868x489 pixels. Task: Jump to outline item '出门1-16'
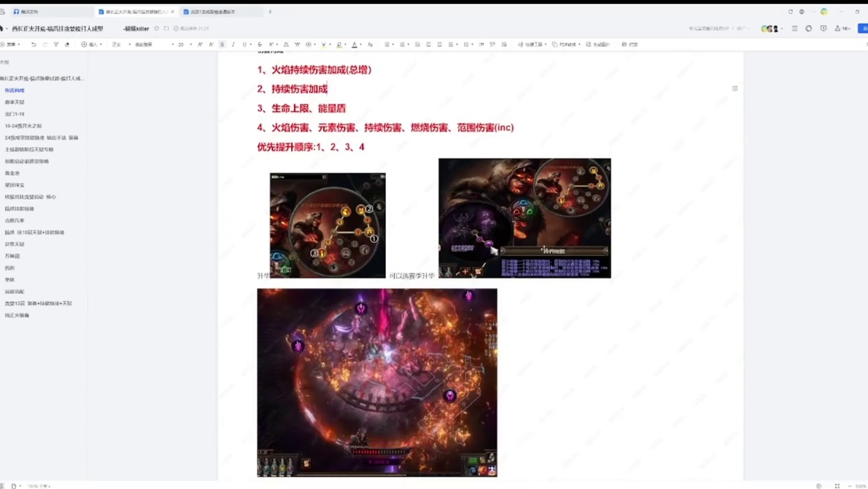pyautogui.click(x=15, y=114)
